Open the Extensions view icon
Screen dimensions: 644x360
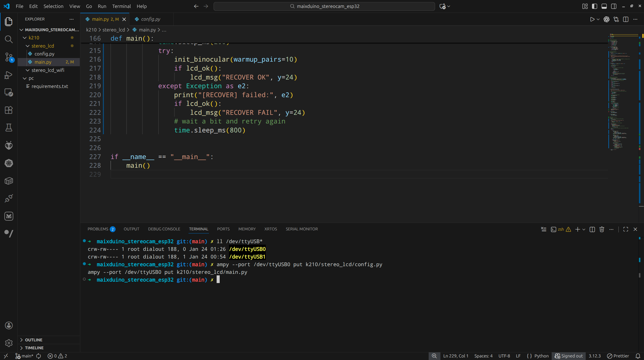(x=9, y=110)
